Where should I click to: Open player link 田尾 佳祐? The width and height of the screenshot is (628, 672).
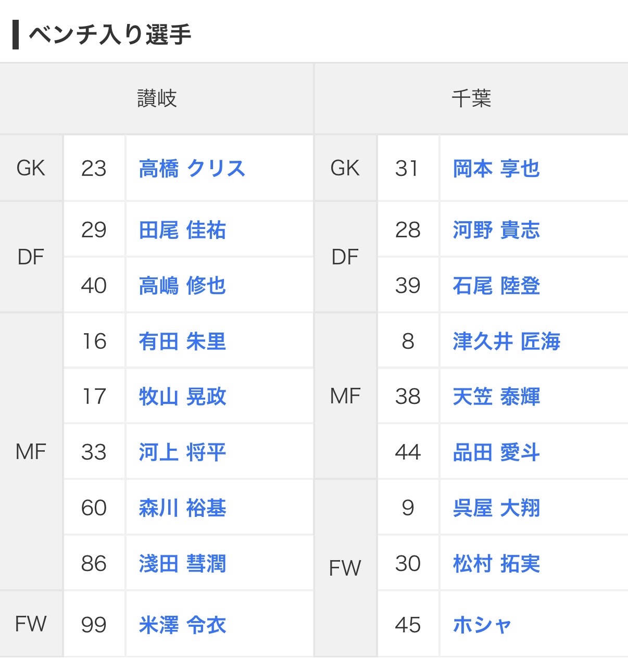tap(182, 230)
